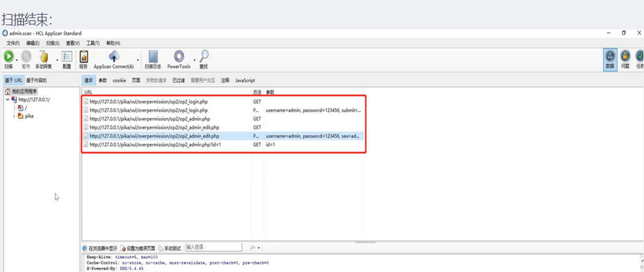Open the 文件(F) menu
Viewport: 644px width, 272px height.
click(x=13, y=43)
